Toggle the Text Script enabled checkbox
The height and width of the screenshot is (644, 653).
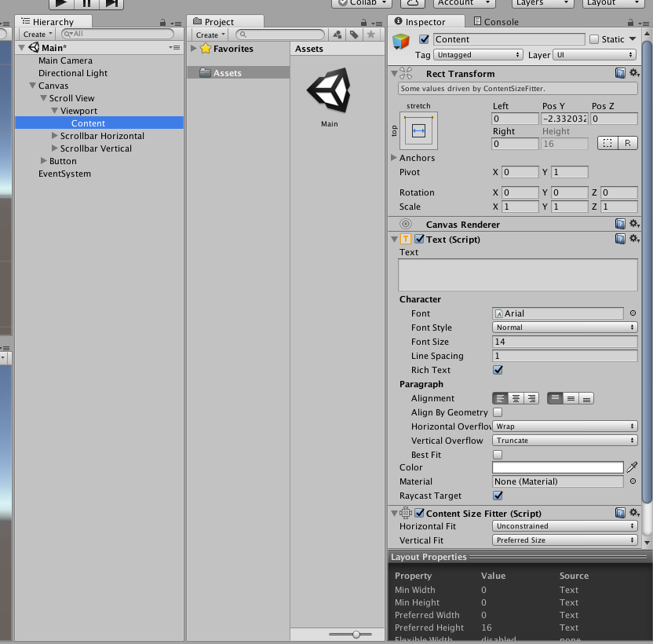click(419, 239)
